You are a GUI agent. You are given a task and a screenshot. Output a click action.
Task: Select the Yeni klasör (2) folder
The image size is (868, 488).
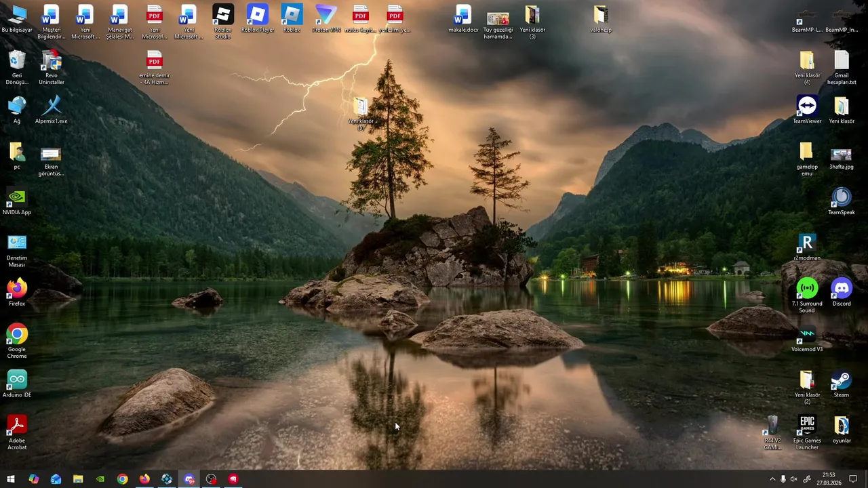[807, 387]
